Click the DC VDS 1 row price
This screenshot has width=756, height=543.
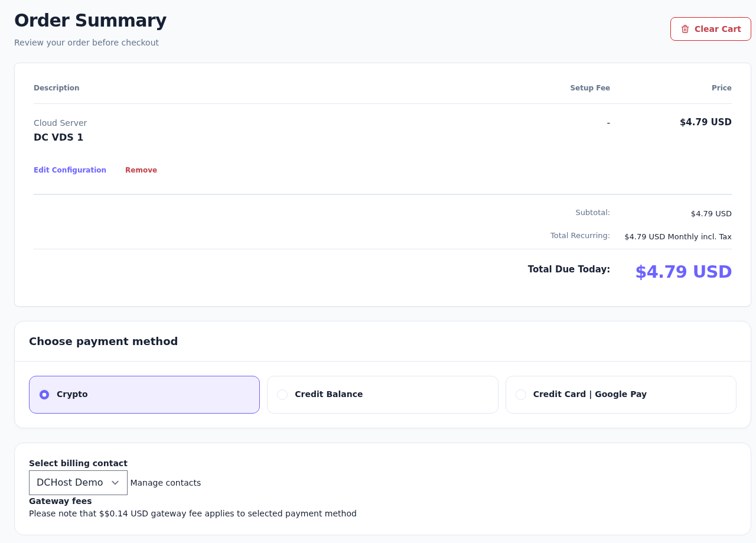[x=706, y=122]
